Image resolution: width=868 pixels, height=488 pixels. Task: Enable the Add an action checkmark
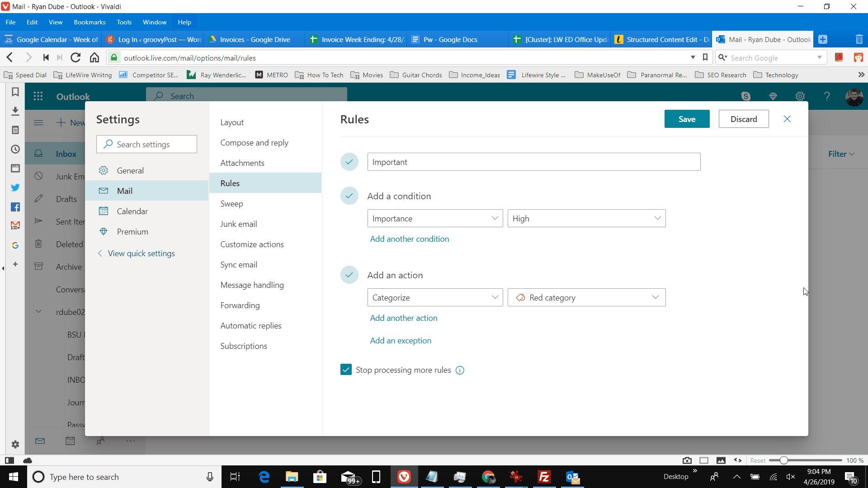349,275
